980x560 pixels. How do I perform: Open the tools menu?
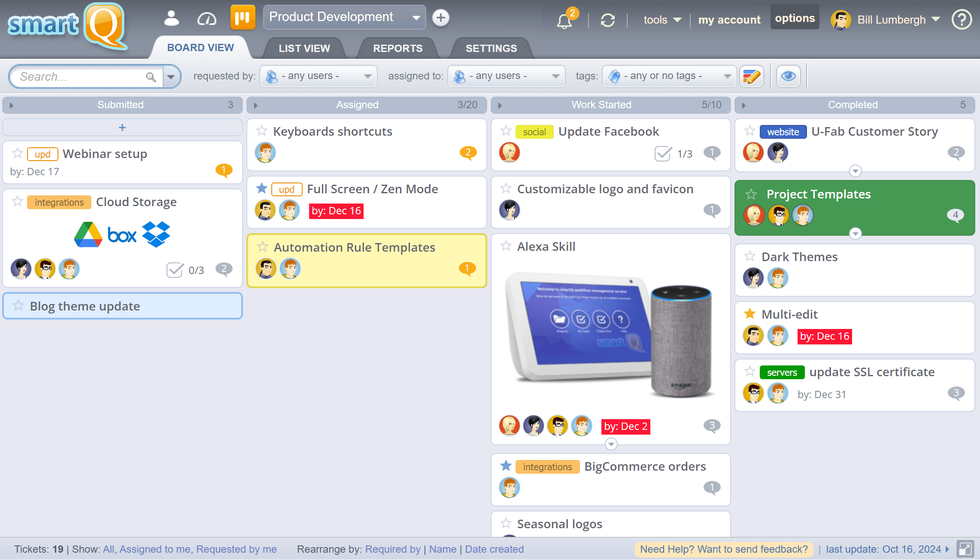pyautogui.click(x=662, y=20)
